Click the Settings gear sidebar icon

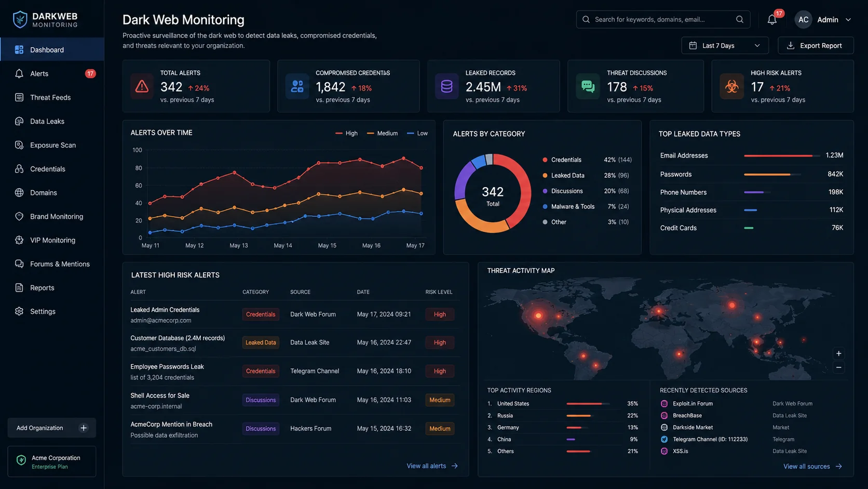click(19, 312)
